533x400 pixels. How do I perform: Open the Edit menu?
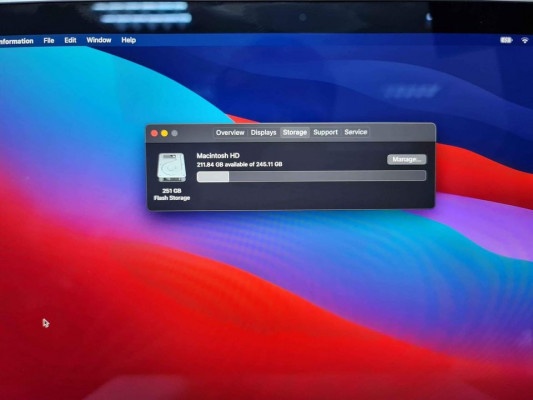70,40
